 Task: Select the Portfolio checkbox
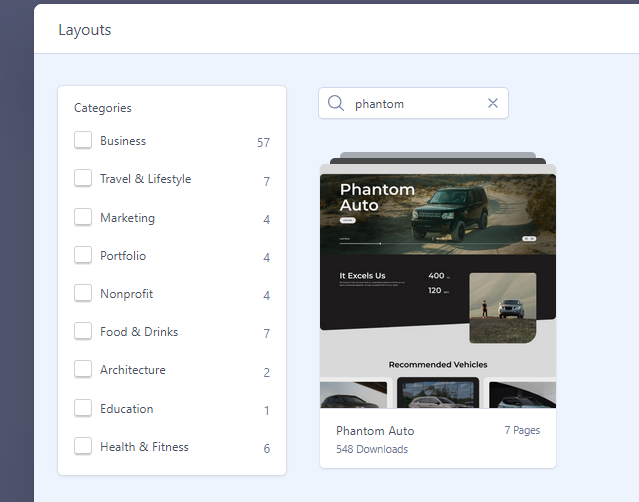[83, 255]
